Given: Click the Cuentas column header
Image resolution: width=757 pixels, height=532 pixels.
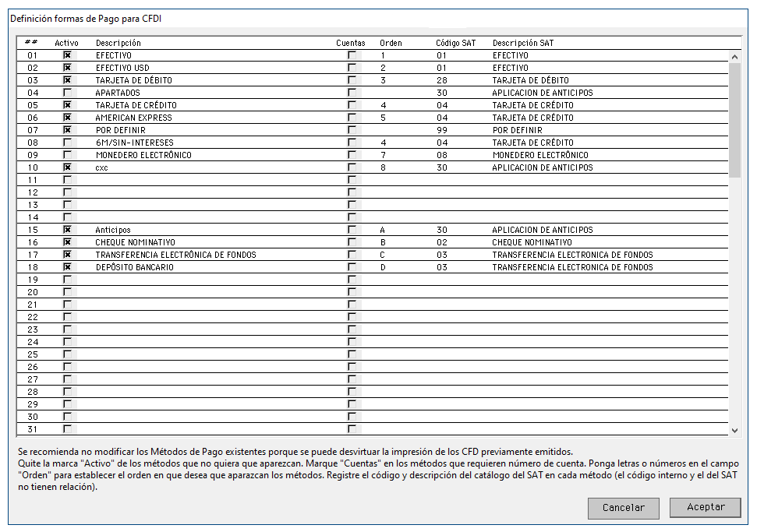Looking at the screenshot, I should point(351,43).
